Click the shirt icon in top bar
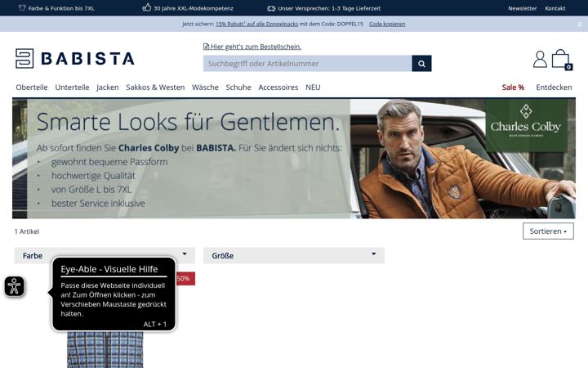 pyautogui.click(x=22, y=8)
